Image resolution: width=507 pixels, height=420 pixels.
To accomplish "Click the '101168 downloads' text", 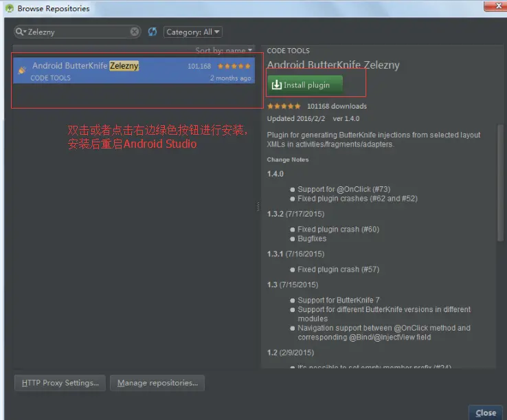I will point(337,106).
